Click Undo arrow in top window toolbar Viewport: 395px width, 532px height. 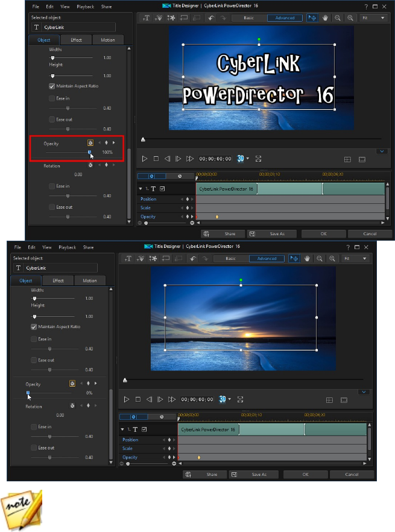tap(211, 18)
